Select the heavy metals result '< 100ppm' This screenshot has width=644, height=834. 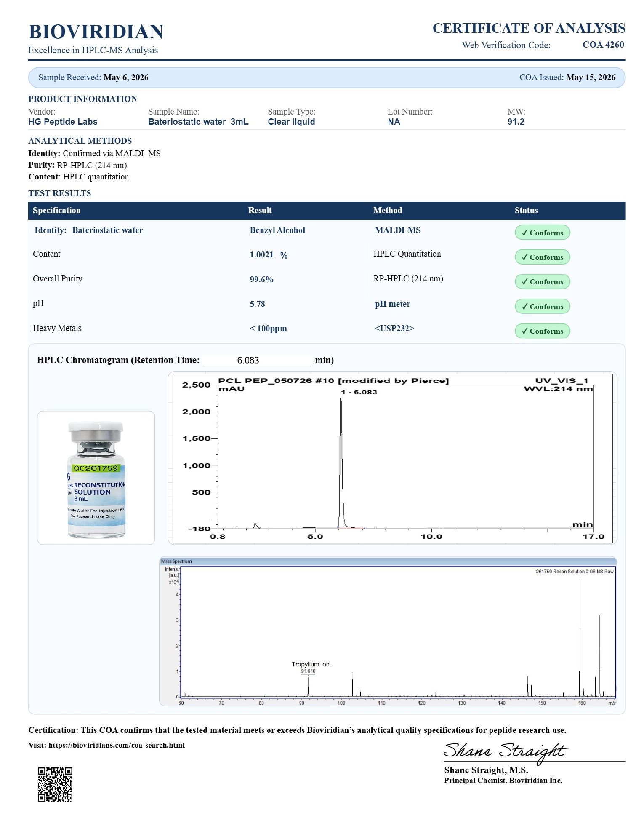coord(268,329)
